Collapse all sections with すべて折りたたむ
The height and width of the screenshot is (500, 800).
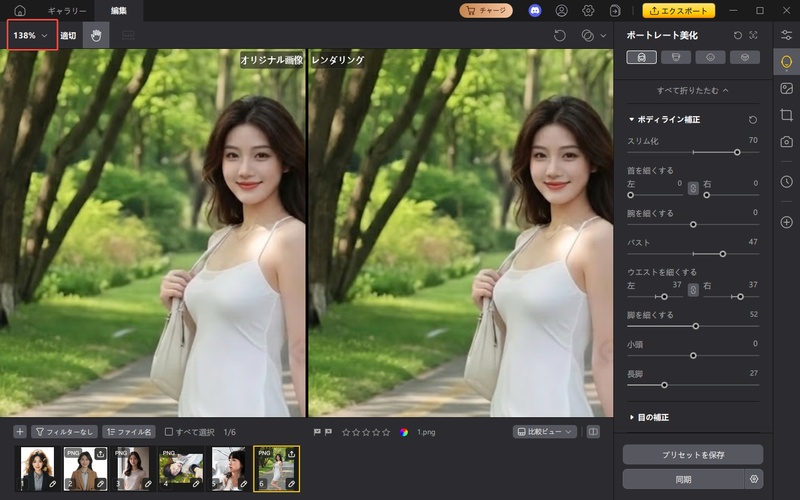pos(692,90)
